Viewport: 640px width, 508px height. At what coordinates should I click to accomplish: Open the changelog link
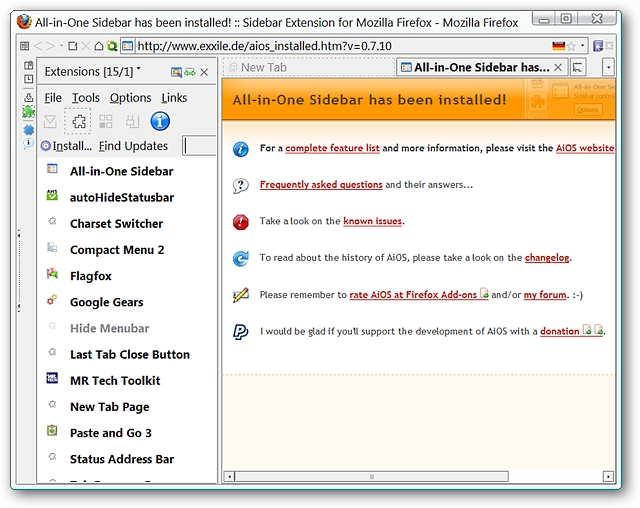tap(547, 257)
